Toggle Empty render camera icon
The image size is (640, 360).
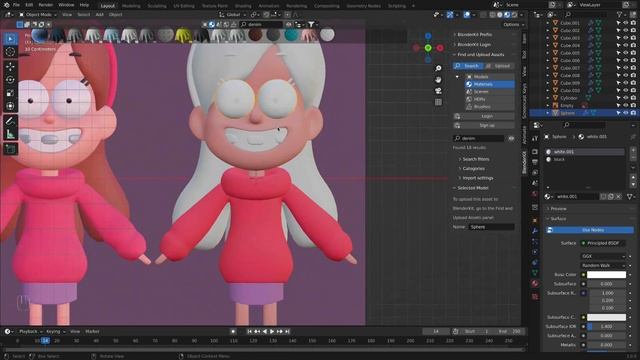click(x=633, y=105)
